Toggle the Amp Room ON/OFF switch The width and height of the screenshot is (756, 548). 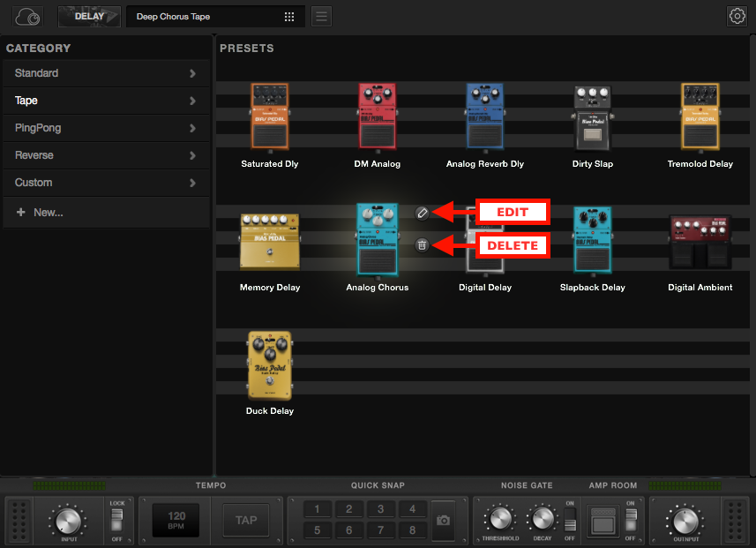pyautogui.click(x=631, y=520)
